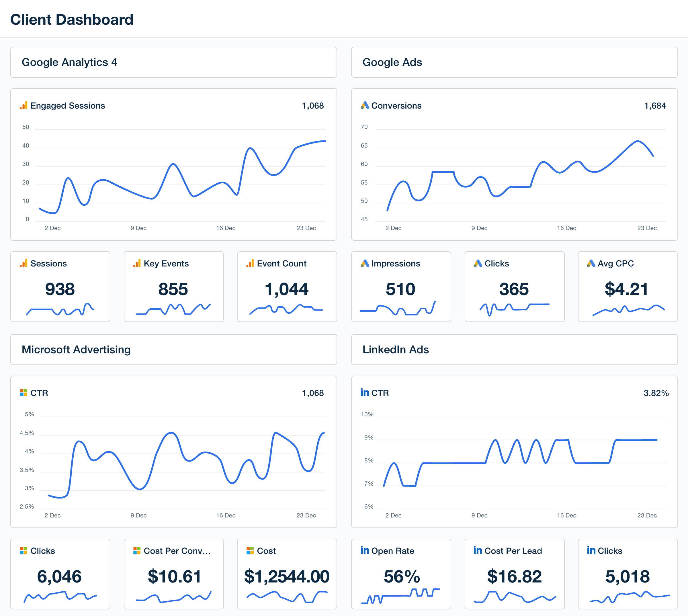This screenshot has width=688, height=616.
Task: Click the Google Ads icon on Impressions card
Action: (364, 263)
